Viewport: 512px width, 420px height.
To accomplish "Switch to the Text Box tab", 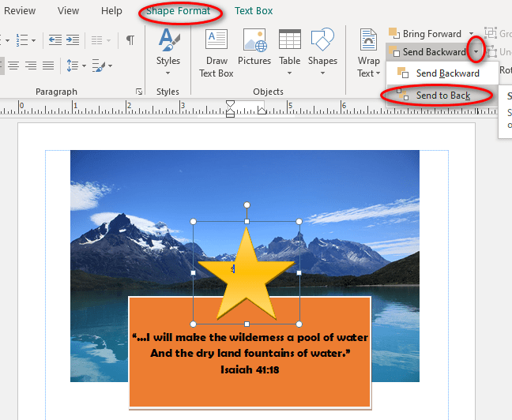I will point(254,11).
